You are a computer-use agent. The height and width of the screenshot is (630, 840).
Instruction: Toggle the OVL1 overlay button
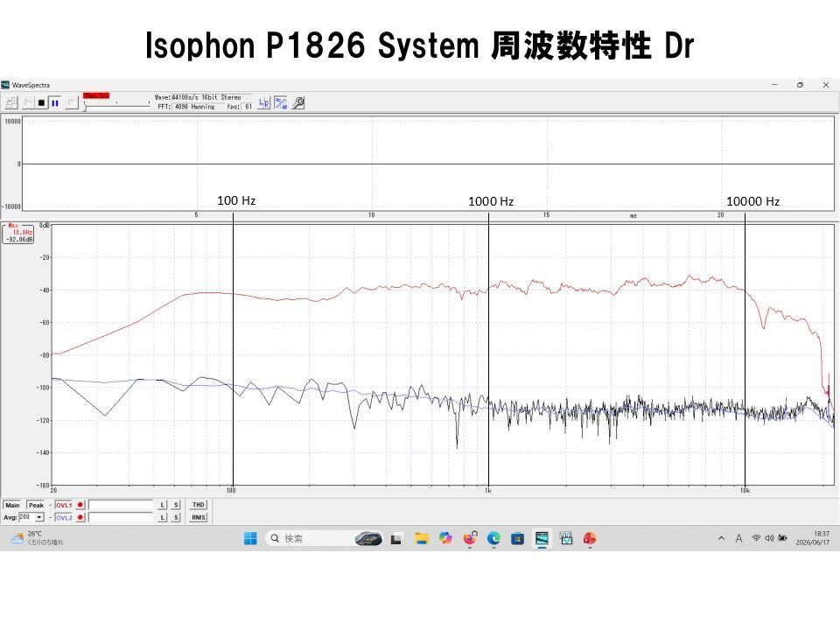tap(64, 505)
